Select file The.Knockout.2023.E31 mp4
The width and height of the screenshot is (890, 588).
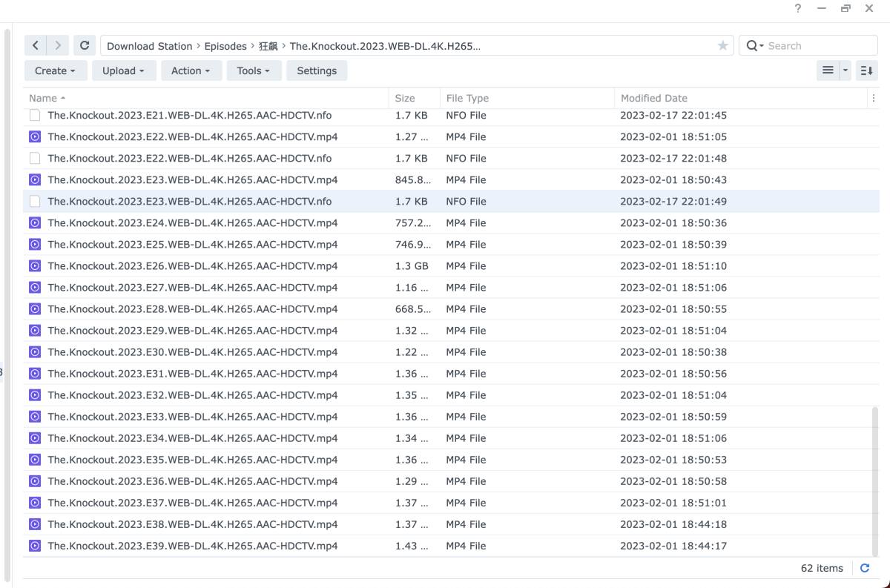(x=452, y=373)
